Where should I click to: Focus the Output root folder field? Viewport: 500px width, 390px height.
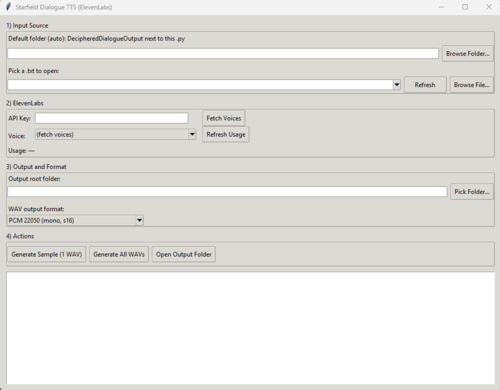tap(227, 192)
